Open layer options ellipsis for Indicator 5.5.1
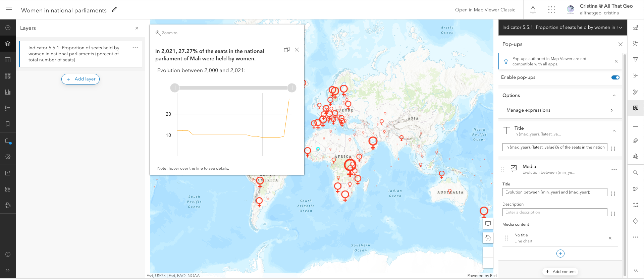The width and height of the screenshot is (644, 279). click(x=135, y=48)
